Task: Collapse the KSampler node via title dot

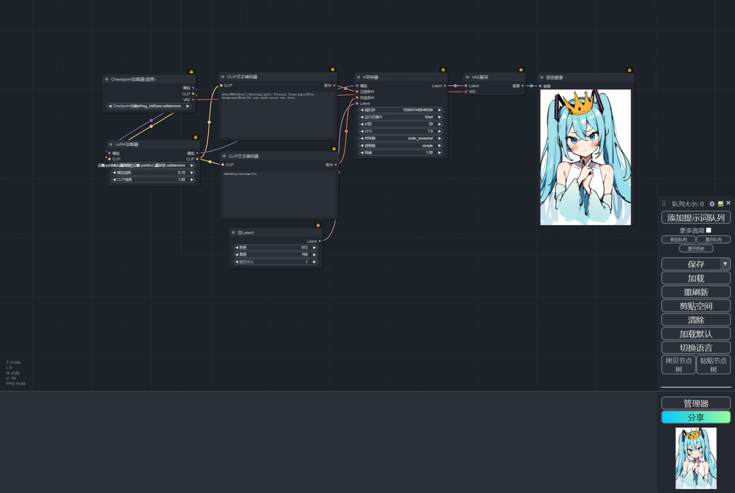Action: (359, 77)
